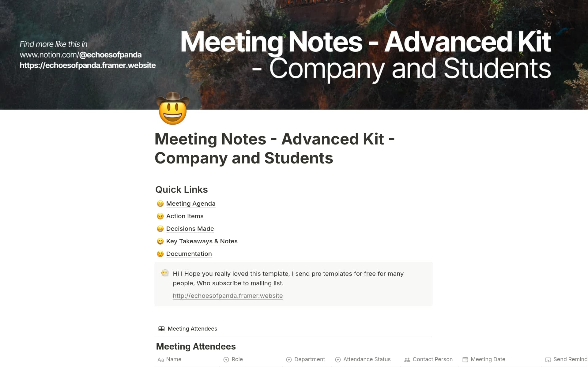Click the table icon beside Meeting Attendees view
Screen dimensions: 588x367
[x=161, y=328]
